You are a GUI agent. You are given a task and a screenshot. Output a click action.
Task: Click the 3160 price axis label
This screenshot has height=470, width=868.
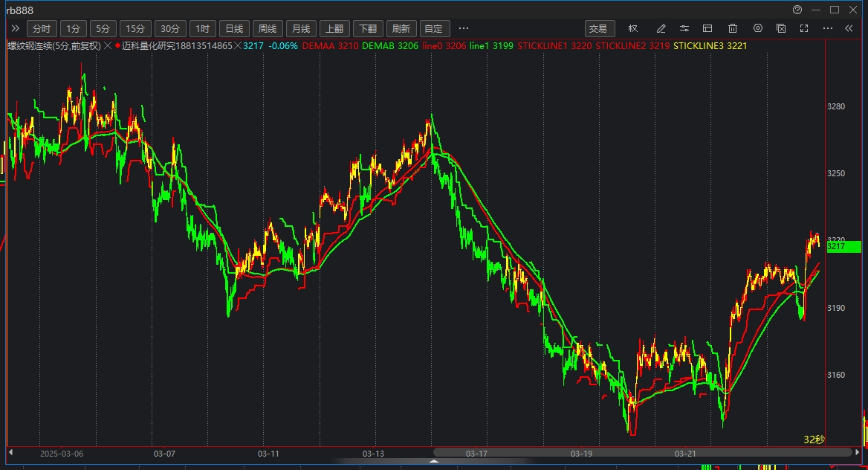[836, 376]
